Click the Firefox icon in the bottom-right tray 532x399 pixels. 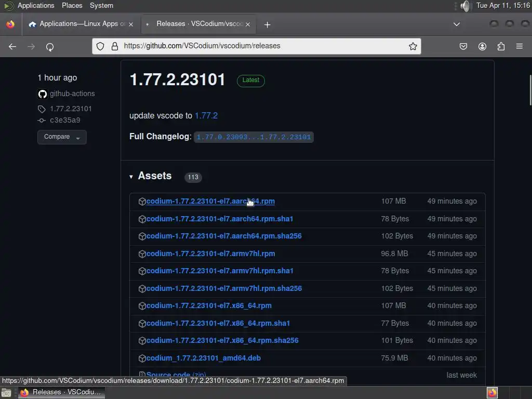coord(492,393)
